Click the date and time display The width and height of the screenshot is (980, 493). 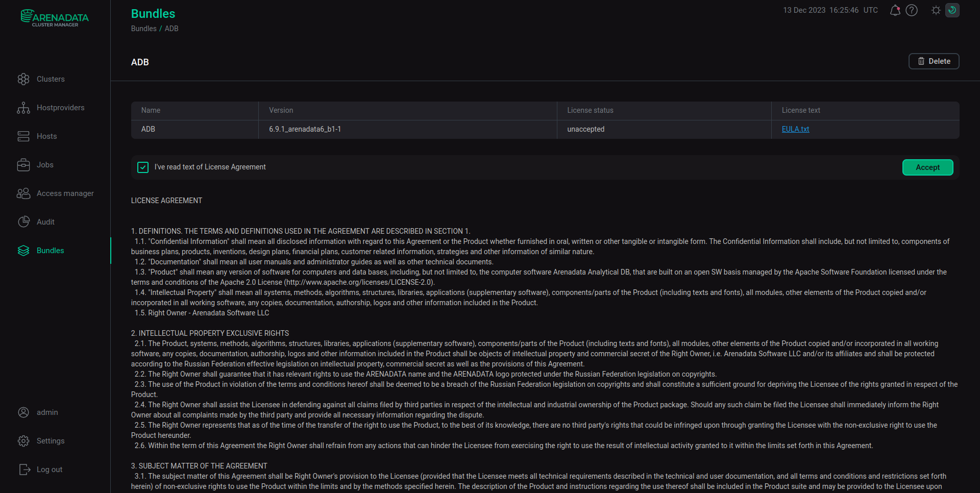pyautogui.click(x=830, y=10)
